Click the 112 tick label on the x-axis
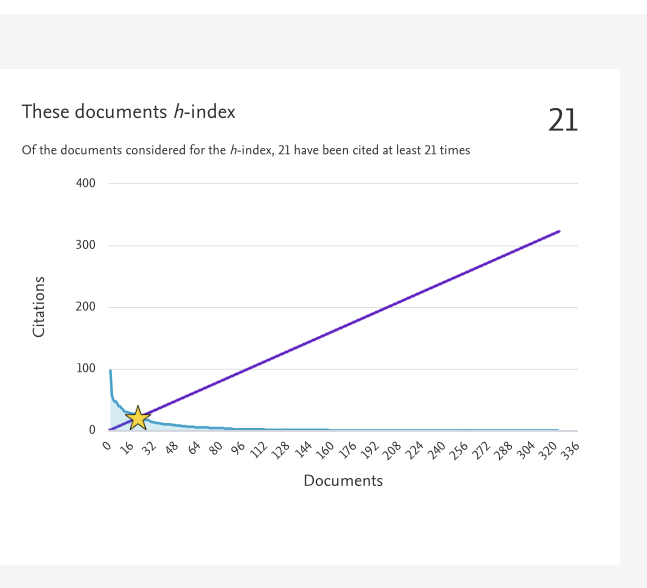647x588 pixels. point(257,451)
